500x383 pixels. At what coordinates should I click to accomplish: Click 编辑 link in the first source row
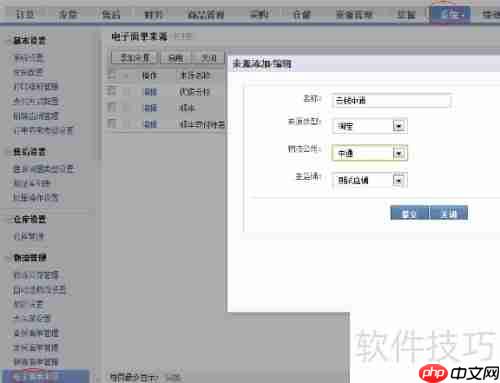pos(150,91)
